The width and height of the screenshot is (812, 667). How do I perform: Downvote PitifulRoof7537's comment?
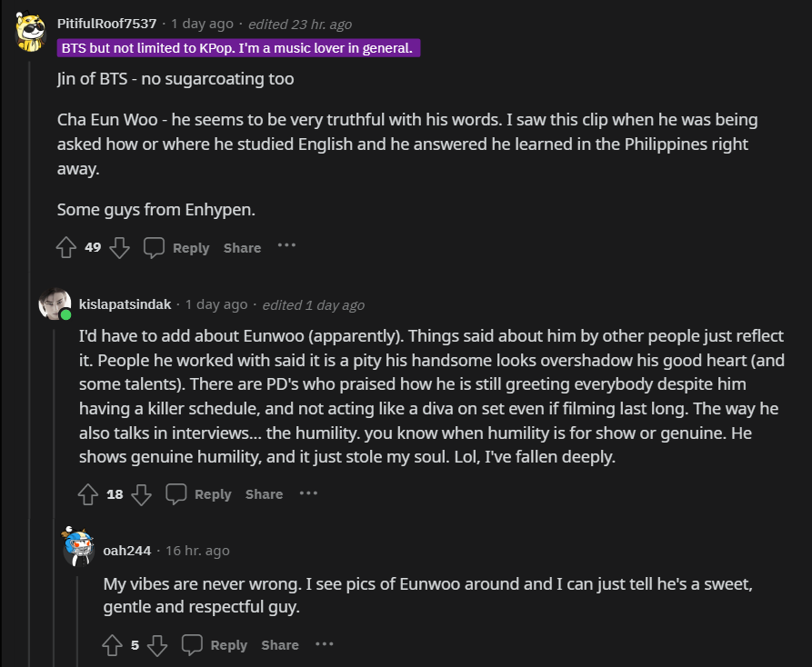119,247
